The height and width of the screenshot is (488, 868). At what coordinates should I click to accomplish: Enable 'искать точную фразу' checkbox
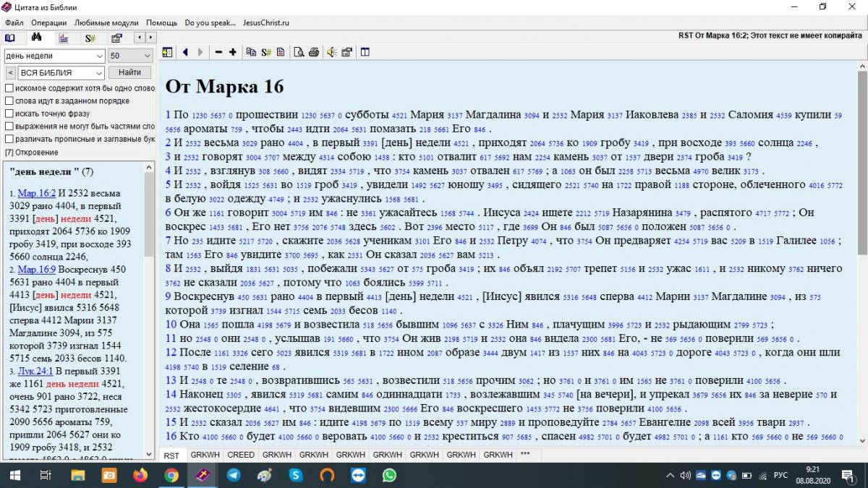(9, 114)
